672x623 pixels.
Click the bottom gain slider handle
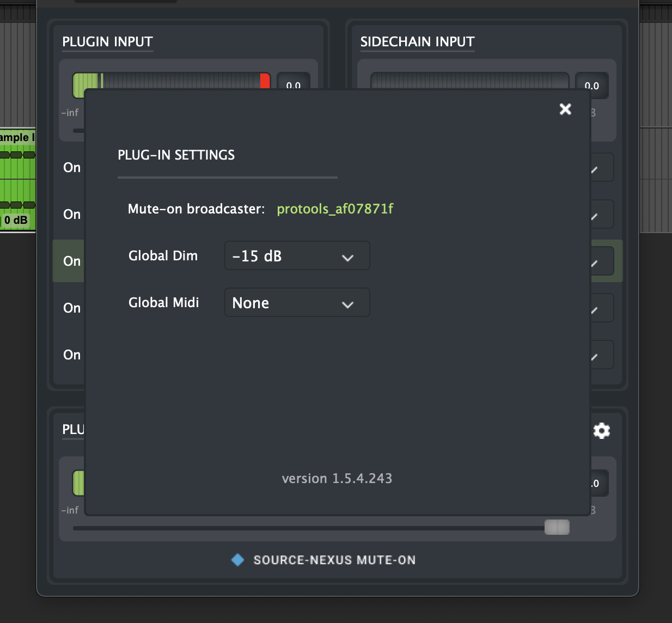coord(557,527)
